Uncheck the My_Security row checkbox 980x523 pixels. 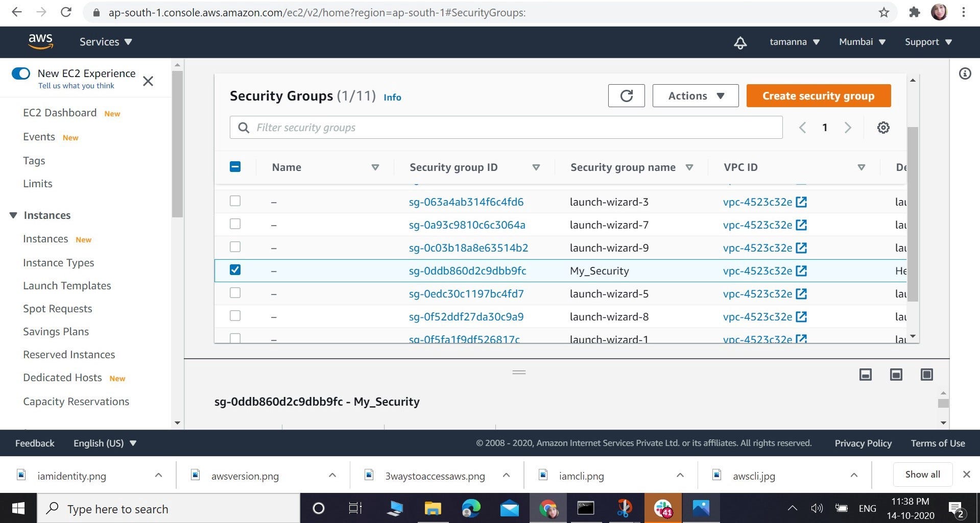tap(235, 270)
